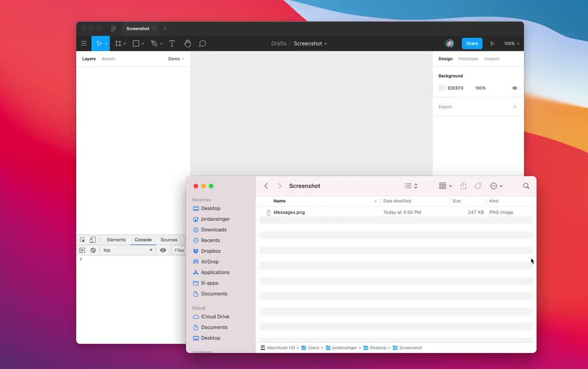Open the Elements tab in DevTools

[x=116, y=240]
